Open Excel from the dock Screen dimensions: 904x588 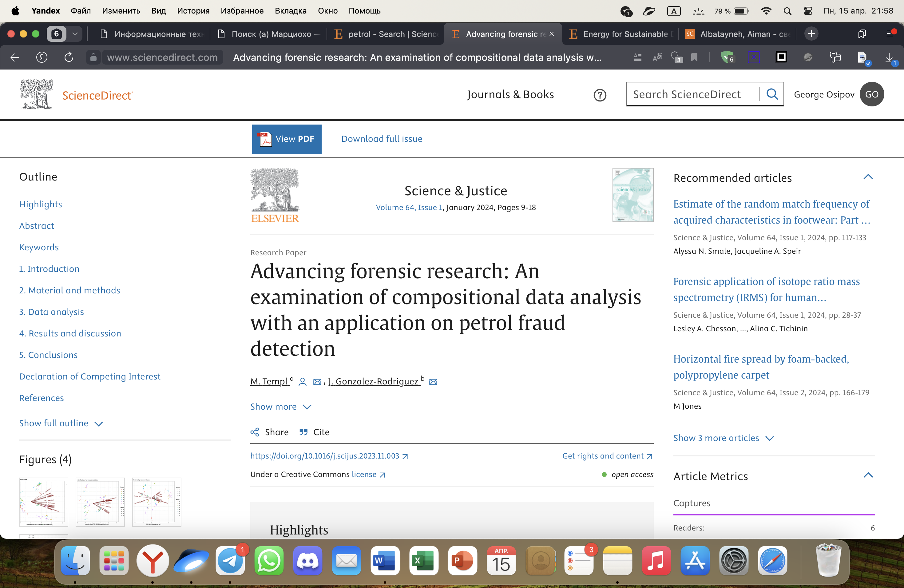pyautogui.click(x=423, y=561)
